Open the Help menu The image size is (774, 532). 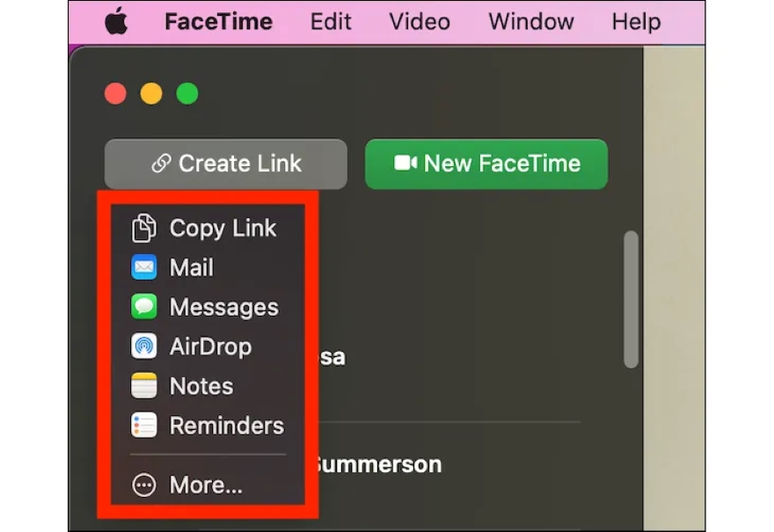click(635, 21)
